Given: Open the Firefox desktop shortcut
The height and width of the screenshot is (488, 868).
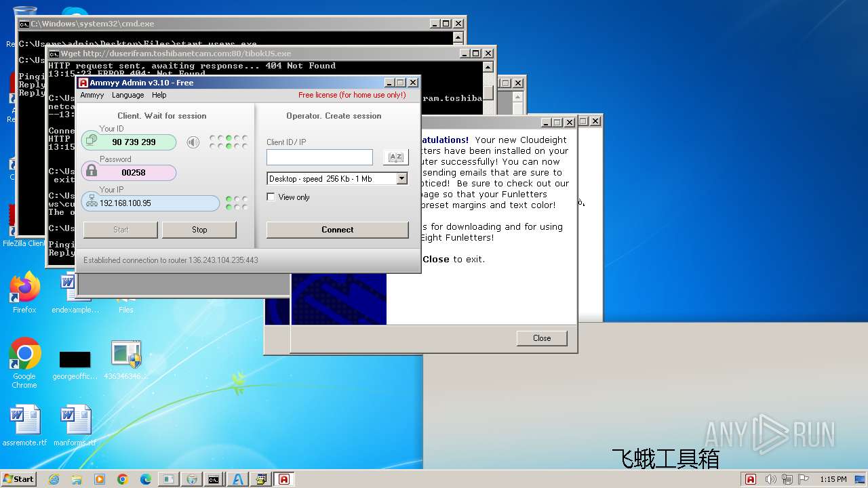Looking at the screenshot, I should 24,293.
